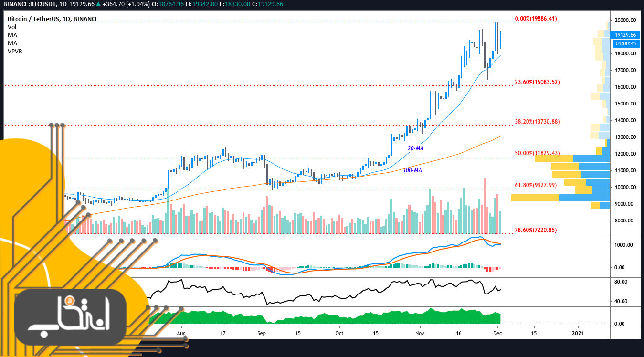Click 17000.00 on the price axis
Screen dimensions: 644x357
(x=625, y=70)
